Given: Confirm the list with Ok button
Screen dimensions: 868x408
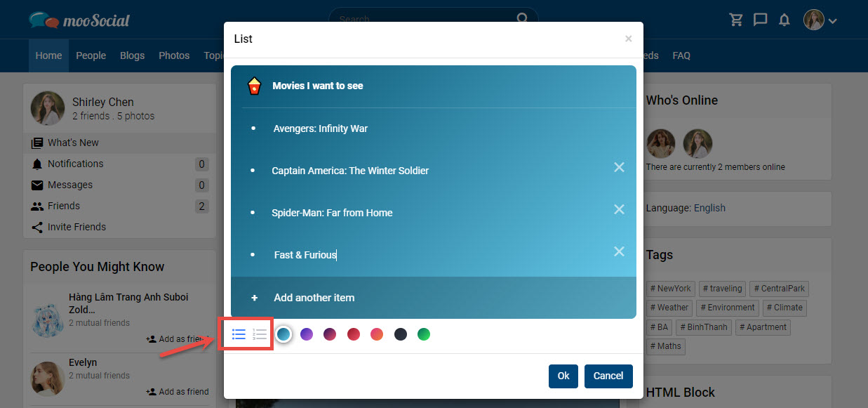Looking at the screenshot, I should click(x=563, y=376).
